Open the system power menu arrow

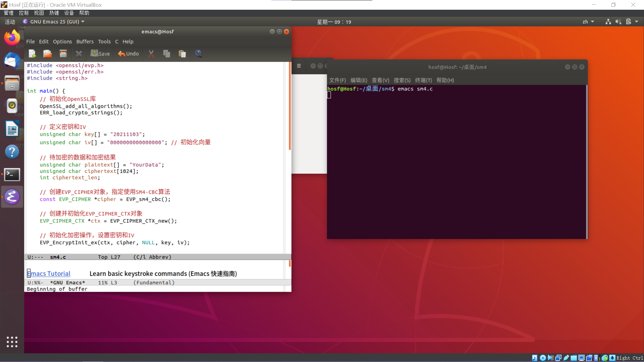coord(637,22)
